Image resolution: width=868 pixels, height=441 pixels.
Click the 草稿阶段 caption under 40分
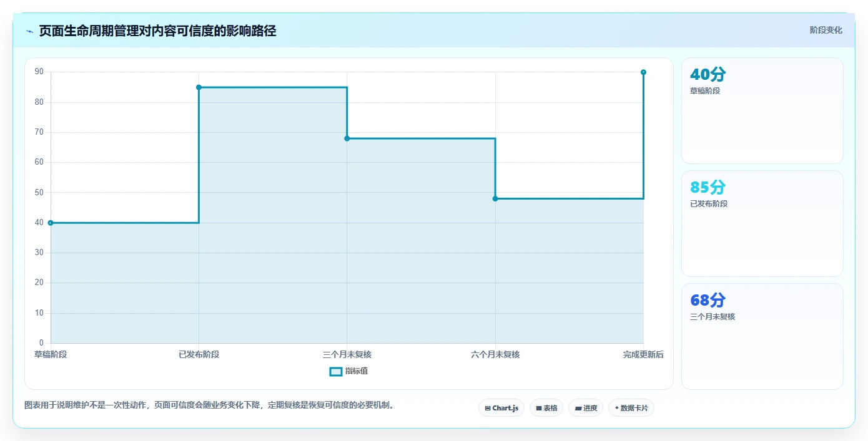(x=705, y=91)
